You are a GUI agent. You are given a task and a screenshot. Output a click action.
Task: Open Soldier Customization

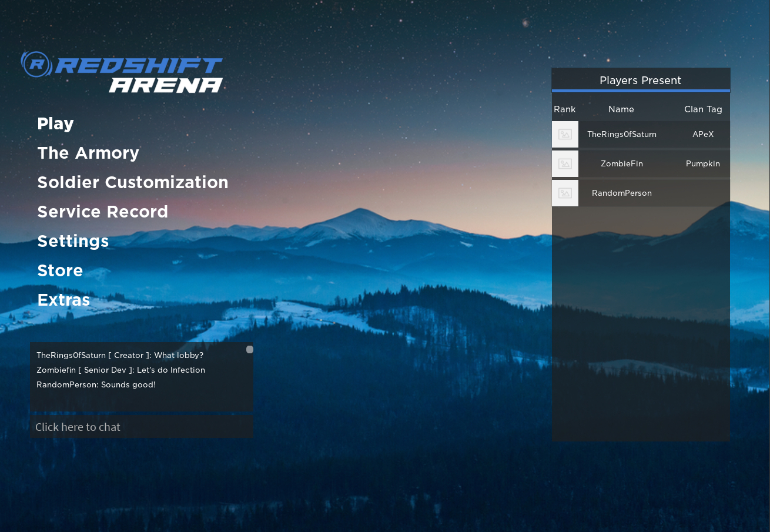point(133,182)
